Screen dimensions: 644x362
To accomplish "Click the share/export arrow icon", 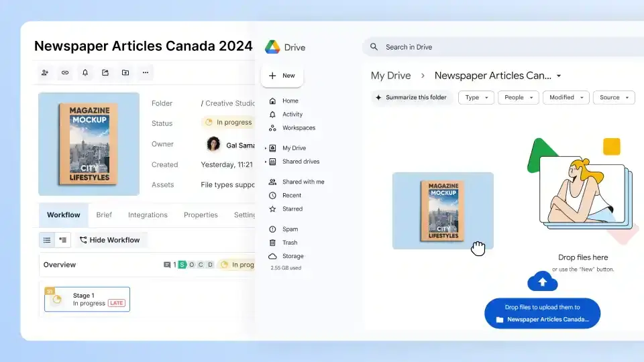I will click(x=105, y=72).
